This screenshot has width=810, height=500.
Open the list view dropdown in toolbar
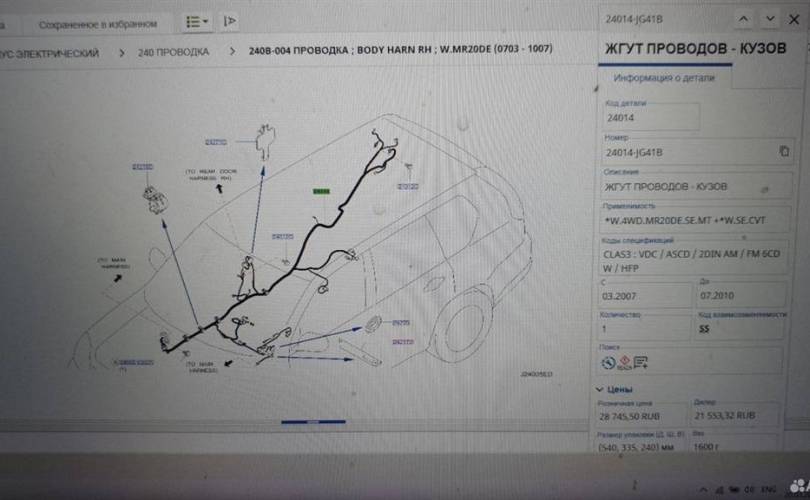197,21
